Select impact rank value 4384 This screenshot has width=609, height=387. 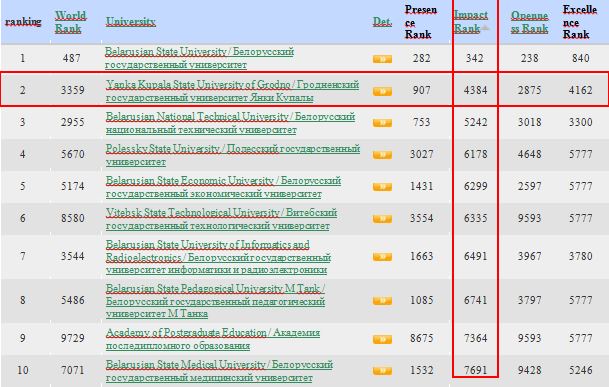(476, 90)
